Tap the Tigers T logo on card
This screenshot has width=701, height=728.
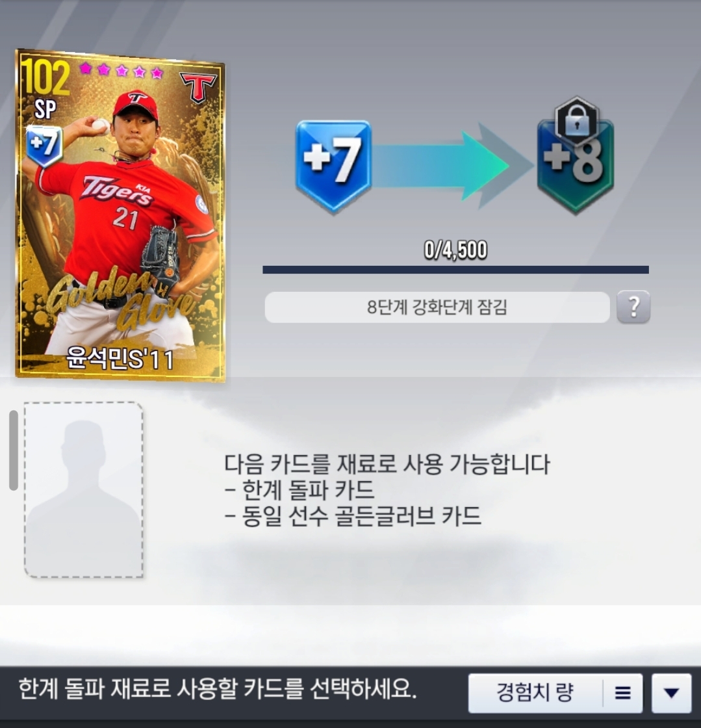(x=198, y=87)
